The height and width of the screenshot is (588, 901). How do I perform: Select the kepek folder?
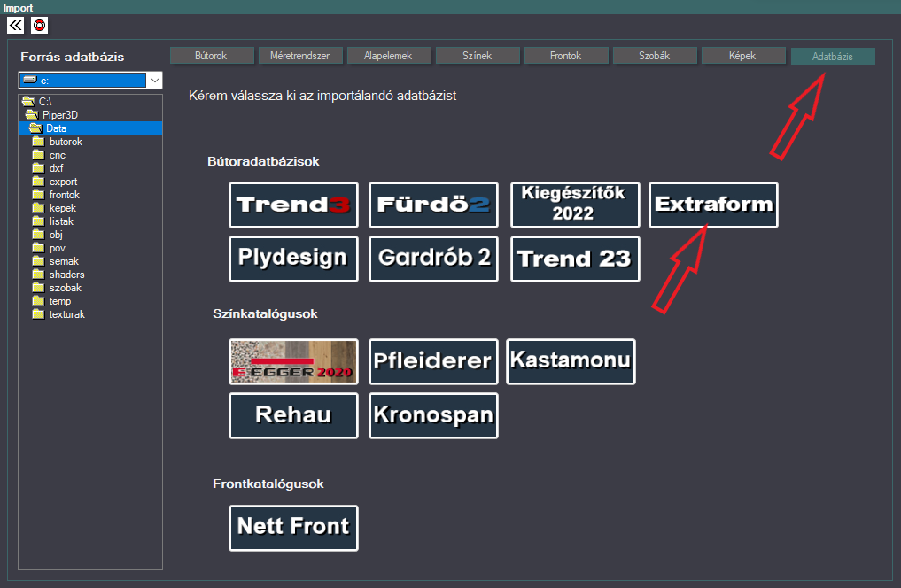(x=54, y=208)
